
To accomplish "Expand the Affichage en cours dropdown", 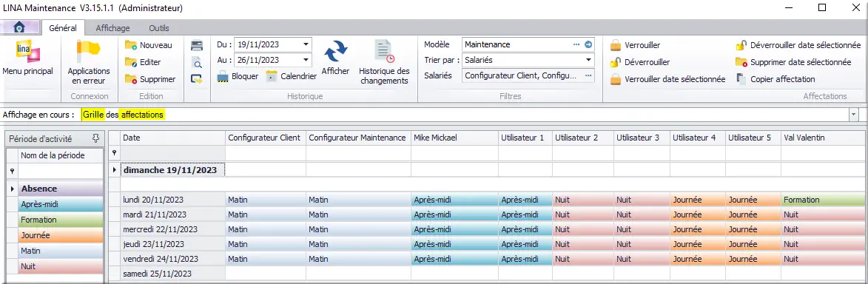I will [854, 115].
